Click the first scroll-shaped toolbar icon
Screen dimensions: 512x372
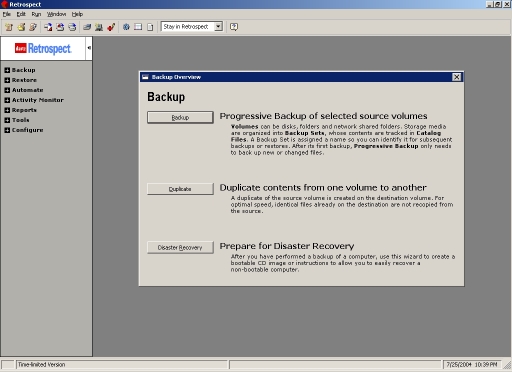pyautogui.click(x=9, y=27)
